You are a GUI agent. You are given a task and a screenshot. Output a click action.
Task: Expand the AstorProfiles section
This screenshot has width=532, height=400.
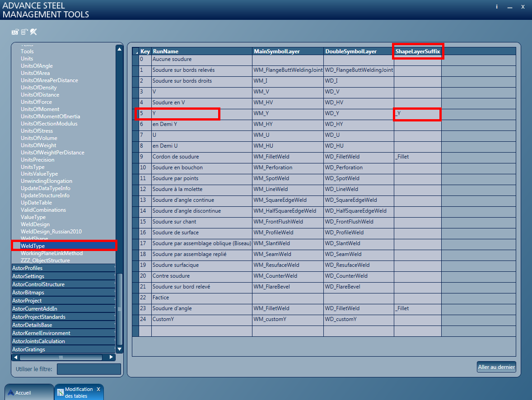(x=63, y=268)
